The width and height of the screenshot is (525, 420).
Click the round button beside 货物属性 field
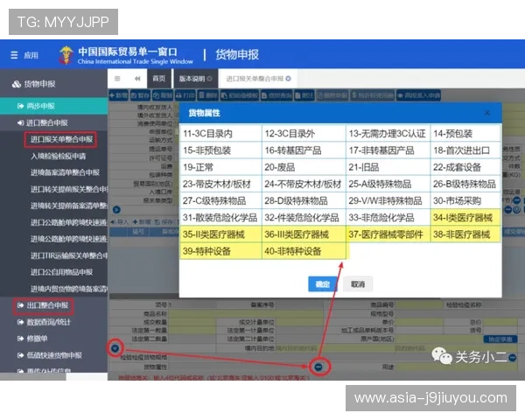[318, 367]
